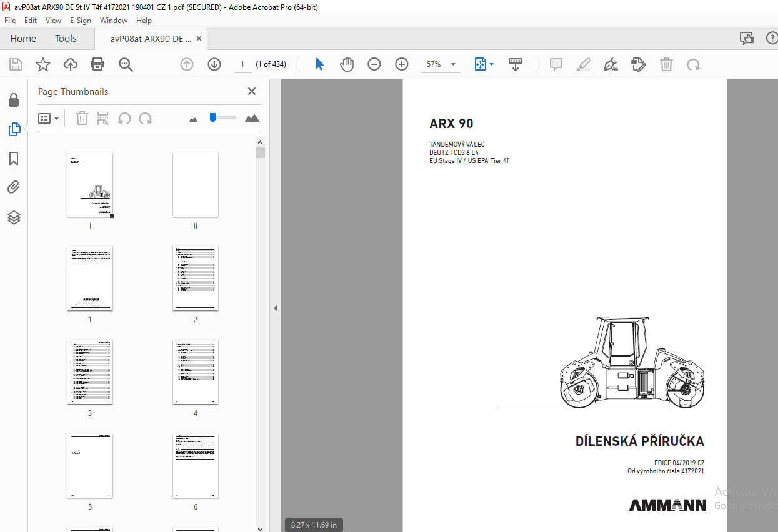Open the E-Sign menu

[81, 21]
